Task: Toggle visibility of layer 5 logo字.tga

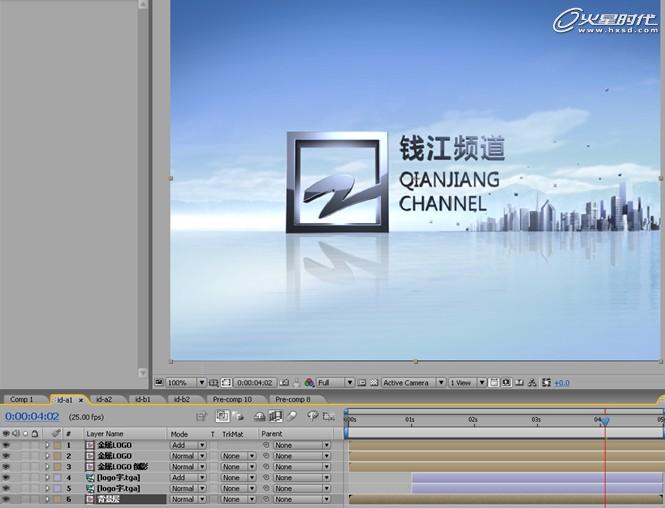Action: point(6,488)
